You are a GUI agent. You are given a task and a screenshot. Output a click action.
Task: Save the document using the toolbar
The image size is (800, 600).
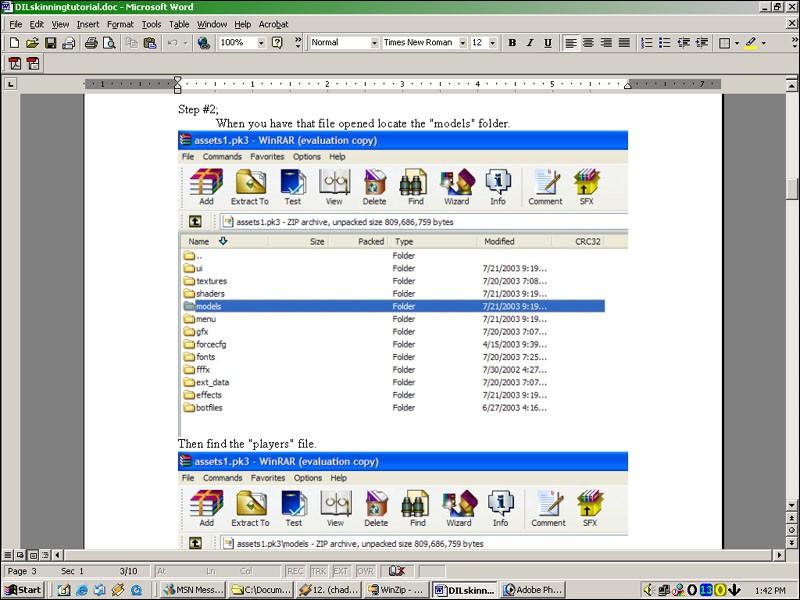click(x=50, y=43)
